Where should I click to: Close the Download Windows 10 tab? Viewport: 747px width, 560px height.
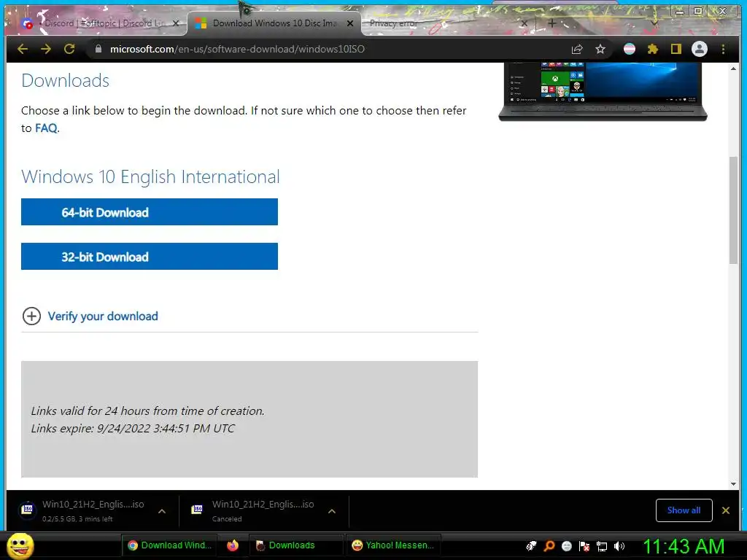(350, 23)
